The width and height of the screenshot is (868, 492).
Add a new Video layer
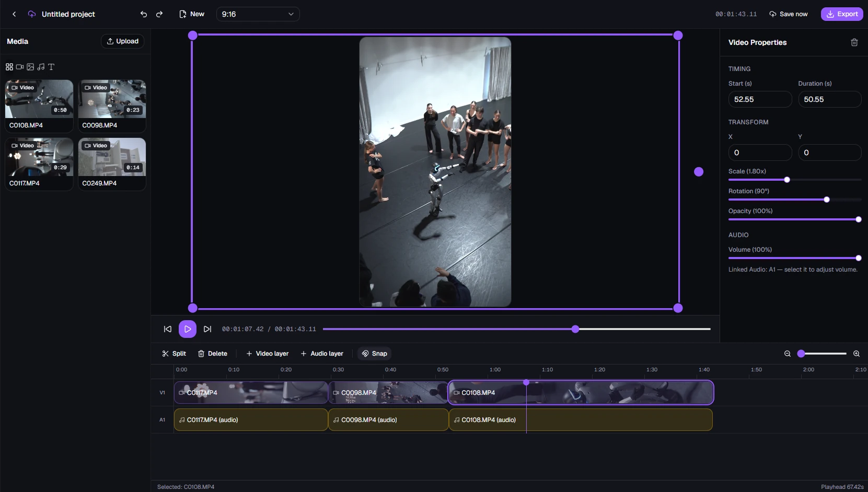267,354
